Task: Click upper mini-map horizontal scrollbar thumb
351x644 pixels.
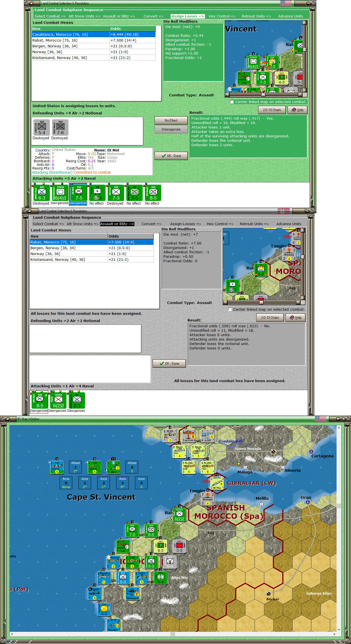Action: 263,95
